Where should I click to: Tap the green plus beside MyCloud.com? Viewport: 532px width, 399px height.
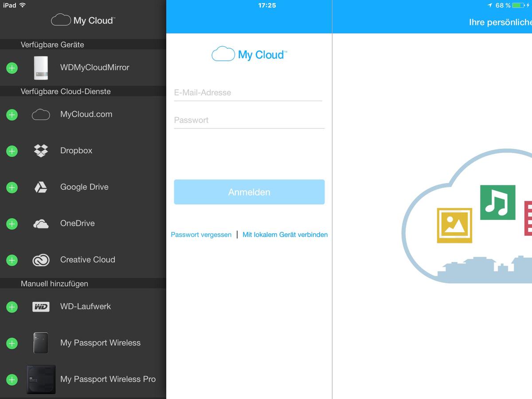tap(12, 115)
